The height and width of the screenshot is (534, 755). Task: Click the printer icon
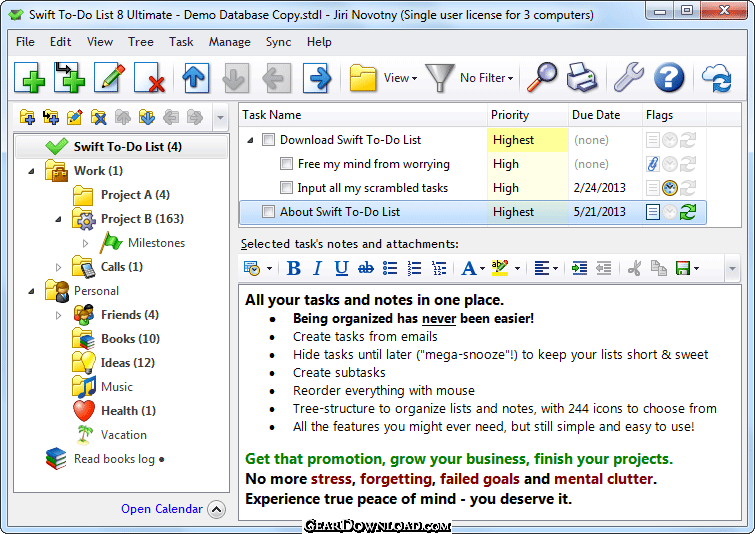point(582,77)
